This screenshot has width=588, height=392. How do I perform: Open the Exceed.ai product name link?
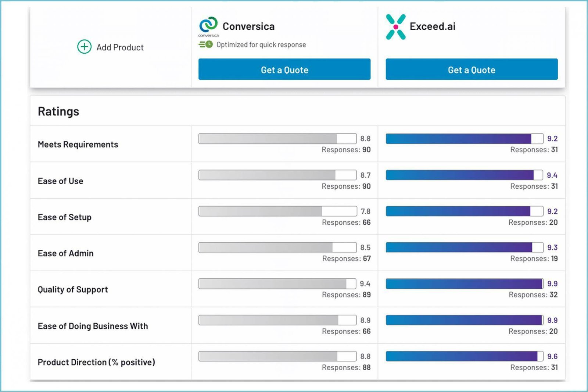click(433, 26)
